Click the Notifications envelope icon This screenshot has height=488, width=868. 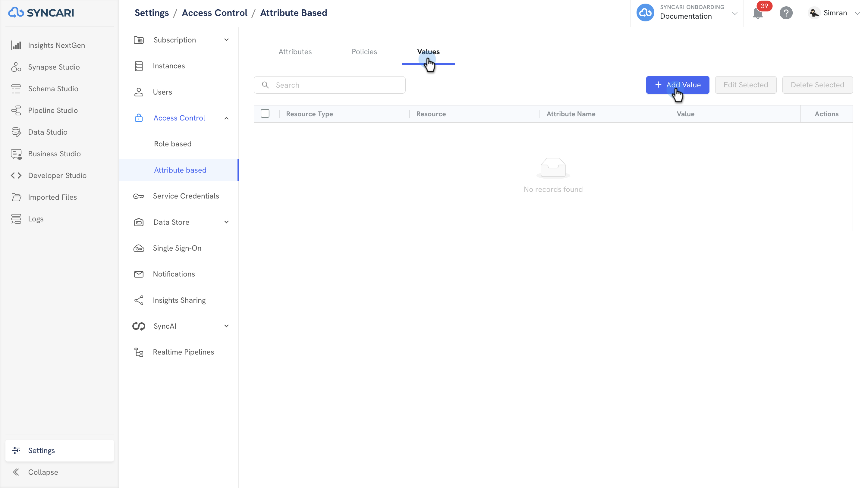139,274
